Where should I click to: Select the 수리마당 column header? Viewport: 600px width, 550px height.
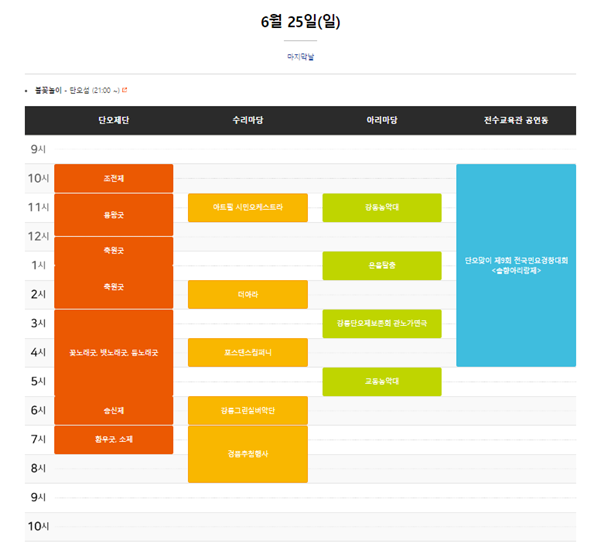click(248, 120)
